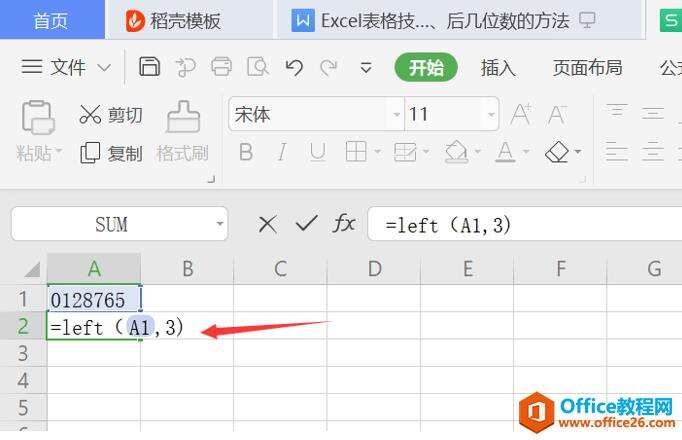The width and height of the screenshot is (682, 440).
Task: Expand the Name Box dropdown arrow
Action: [x=220, y=224]
